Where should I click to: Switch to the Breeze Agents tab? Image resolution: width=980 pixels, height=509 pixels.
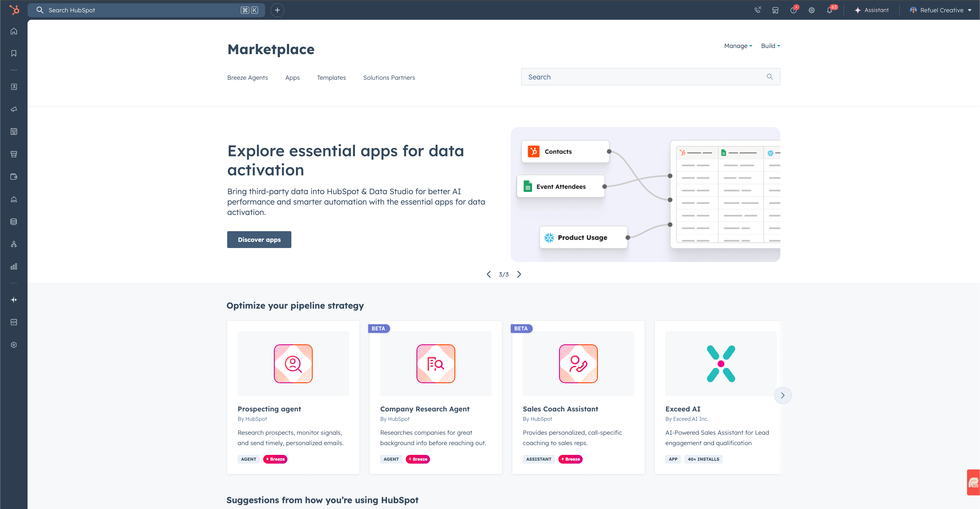(x=248, y=78)
